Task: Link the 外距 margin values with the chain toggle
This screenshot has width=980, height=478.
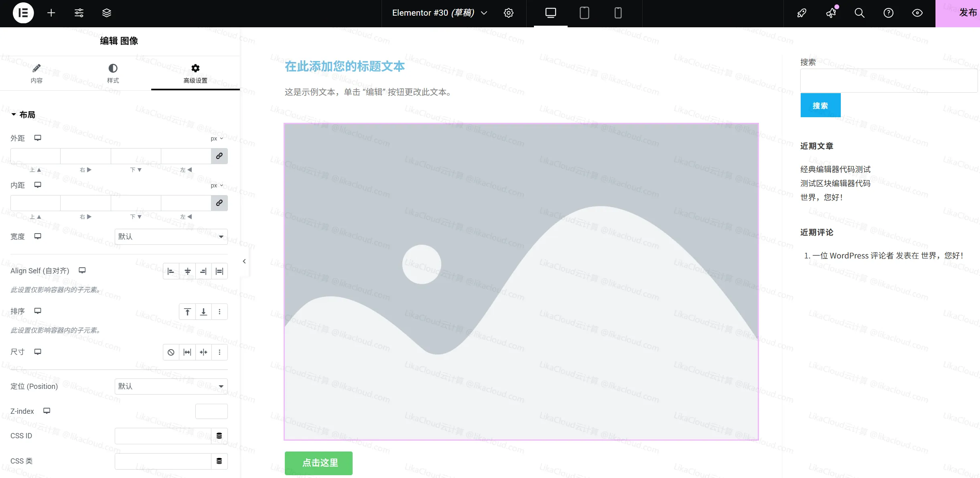Action: point(219,156)
